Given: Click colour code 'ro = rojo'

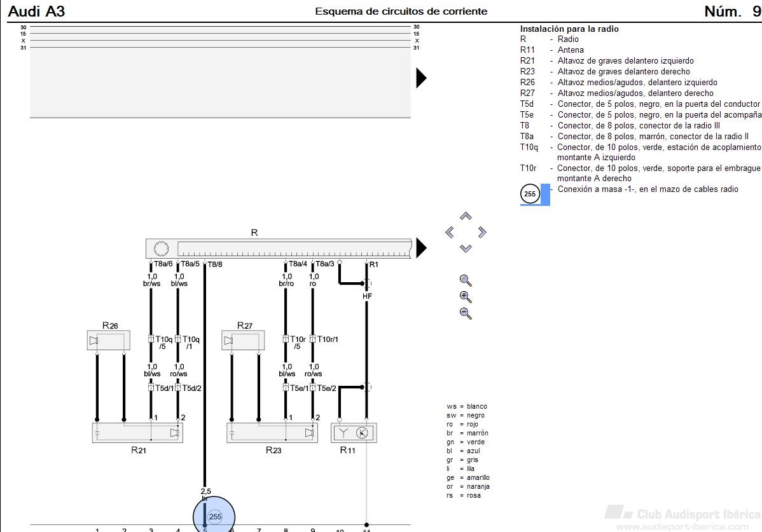Looking at the screenshot, I should 462,424.
